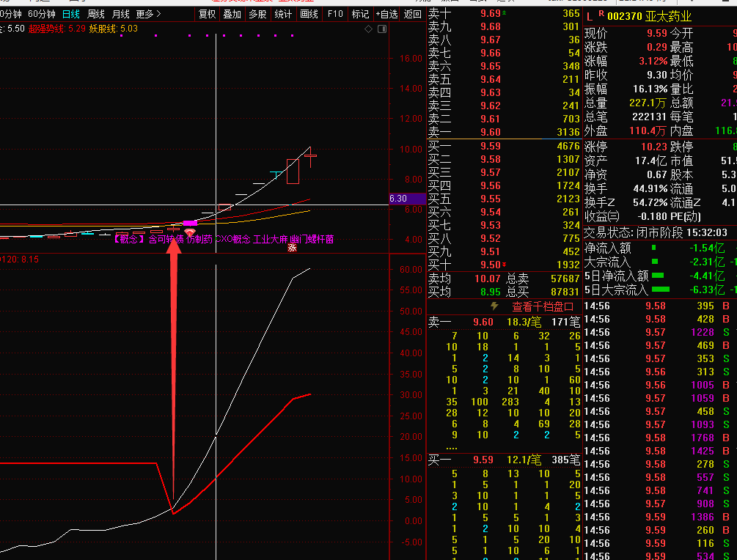737x560 pixels.
Task: Click the diamond icon above the chart
Action: click(x=368, y=29)
